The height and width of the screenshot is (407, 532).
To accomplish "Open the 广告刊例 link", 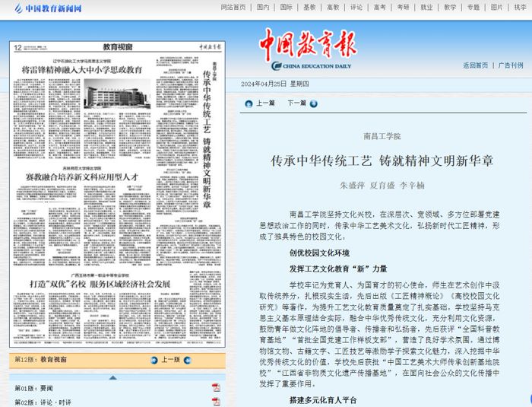I will click(511, 65).
